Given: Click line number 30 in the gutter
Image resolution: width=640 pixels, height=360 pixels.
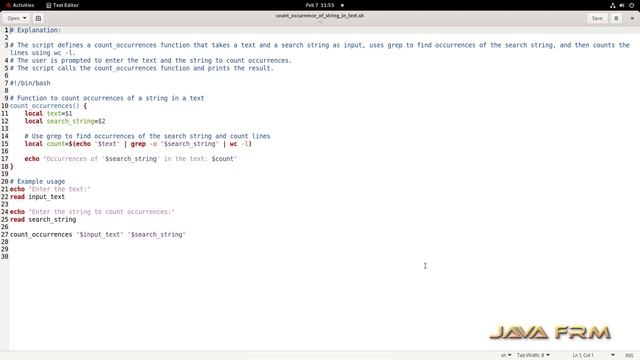Looking at the screenshot, I should (x=4, y=257).
